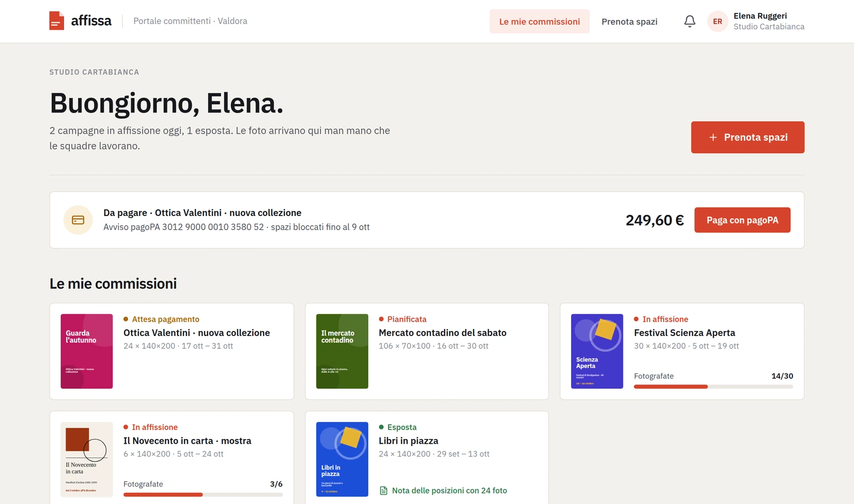854x504 pixels.
Task: Click the affissa logo icon
Action: pos(57,21)
